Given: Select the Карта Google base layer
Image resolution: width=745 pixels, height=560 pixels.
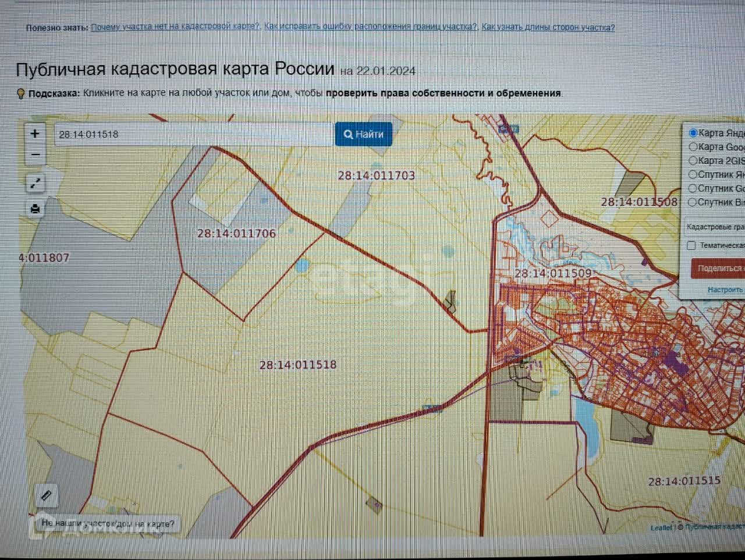Looking at the screenshot, I should (x=693, y=147).
